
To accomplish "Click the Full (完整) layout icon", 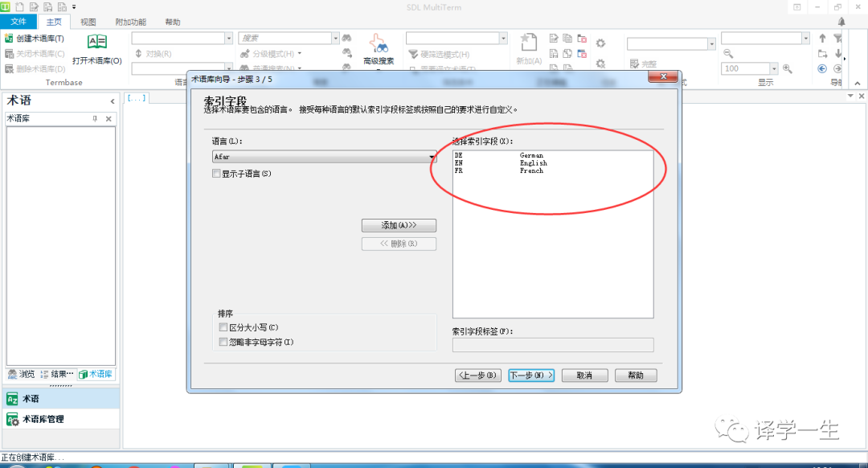I will [x=634, y=64].
